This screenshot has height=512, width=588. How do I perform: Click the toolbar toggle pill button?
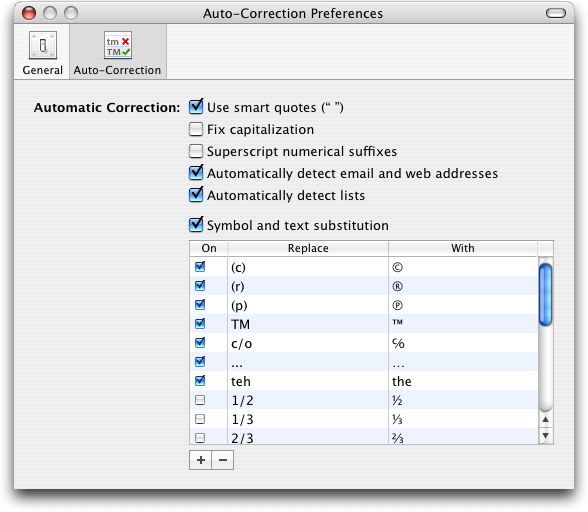click(556, 14)
